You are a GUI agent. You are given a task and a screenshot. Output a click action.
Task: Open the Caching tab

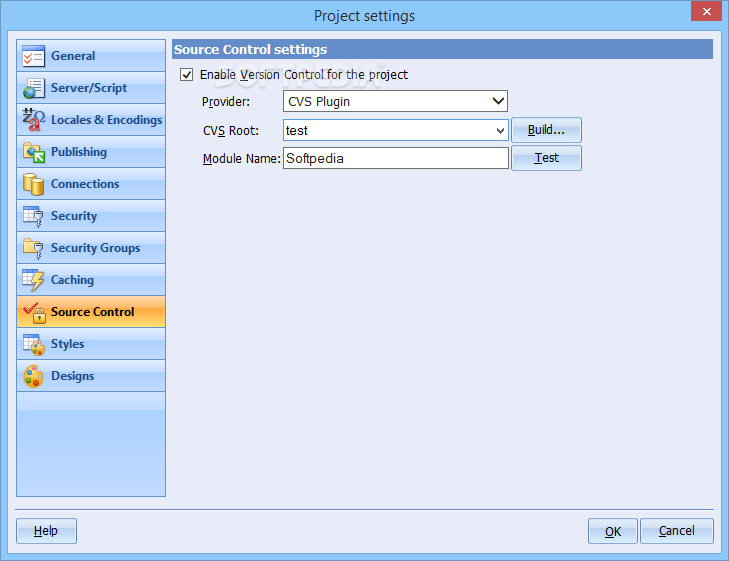pyautogui.click(x=91, y=280)
